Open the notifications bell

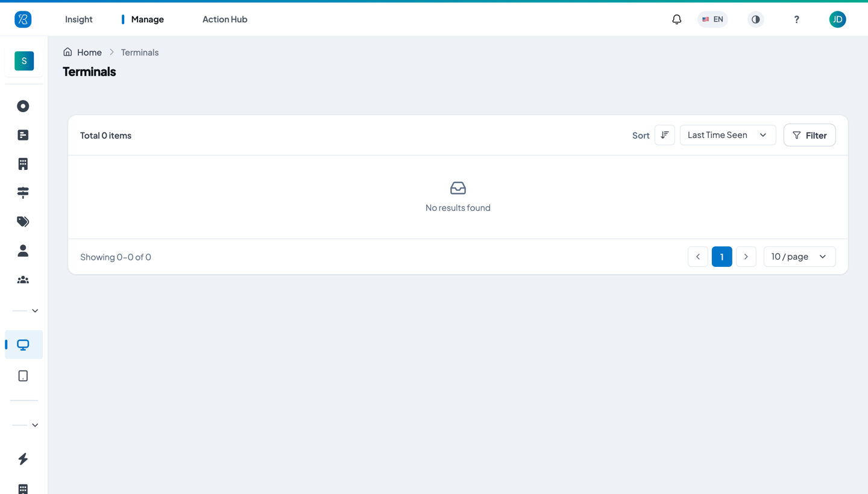pos(677,19)
